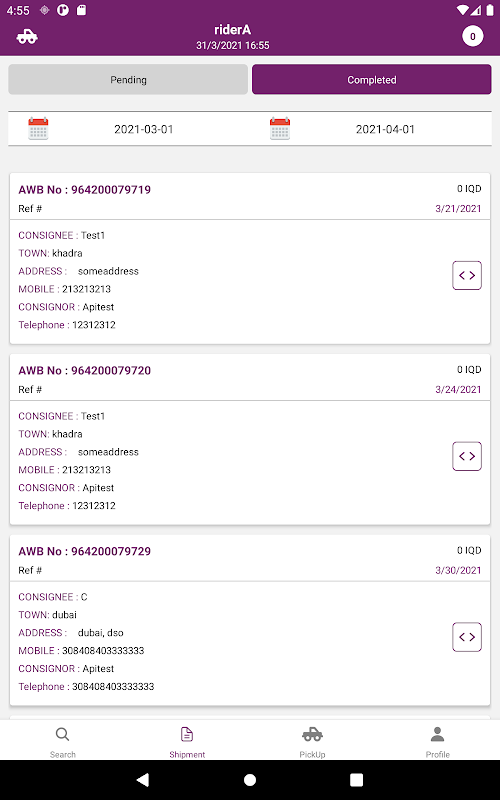This screenshot has height=800, width=500.
Task: Expand details arrow for AWB 964200079719
Action: (x=467, y=276)
